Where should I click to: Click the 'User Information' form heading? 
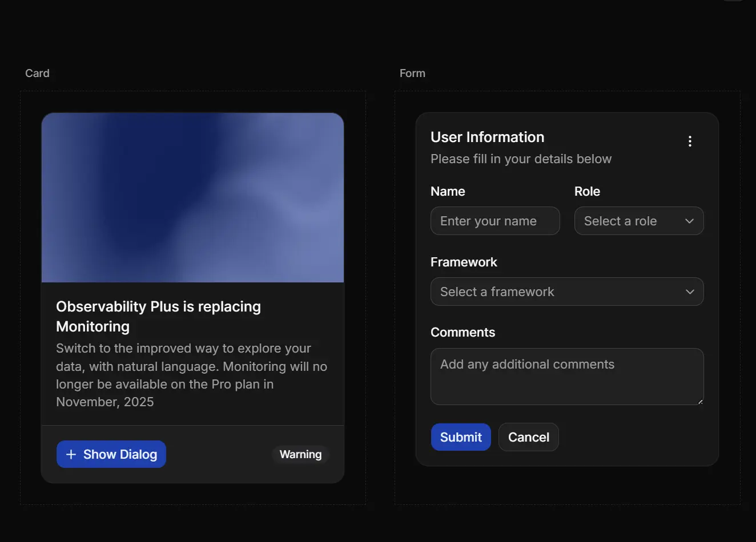pyautogui.click(x=487, y=137)
